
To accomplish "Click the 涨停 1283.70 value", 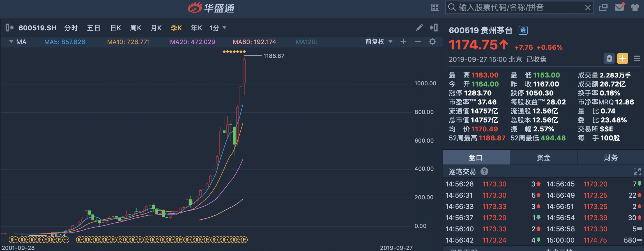I will [478, 93].
